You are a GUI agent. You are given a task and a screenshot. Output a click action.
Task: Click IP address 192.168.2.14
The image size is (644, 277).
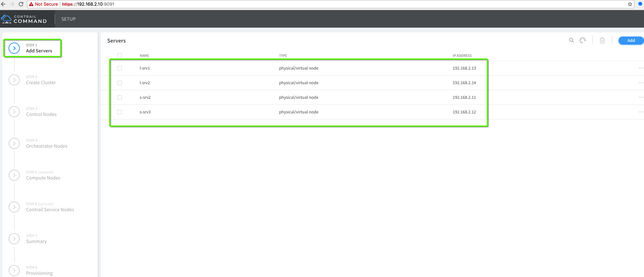(464, 83)
